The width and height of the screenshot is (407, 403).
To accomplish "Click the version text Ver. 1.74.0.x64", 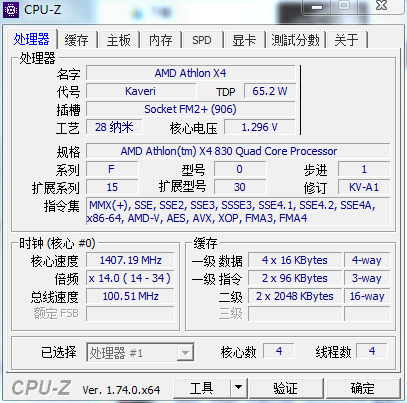I will click(121, 390).
